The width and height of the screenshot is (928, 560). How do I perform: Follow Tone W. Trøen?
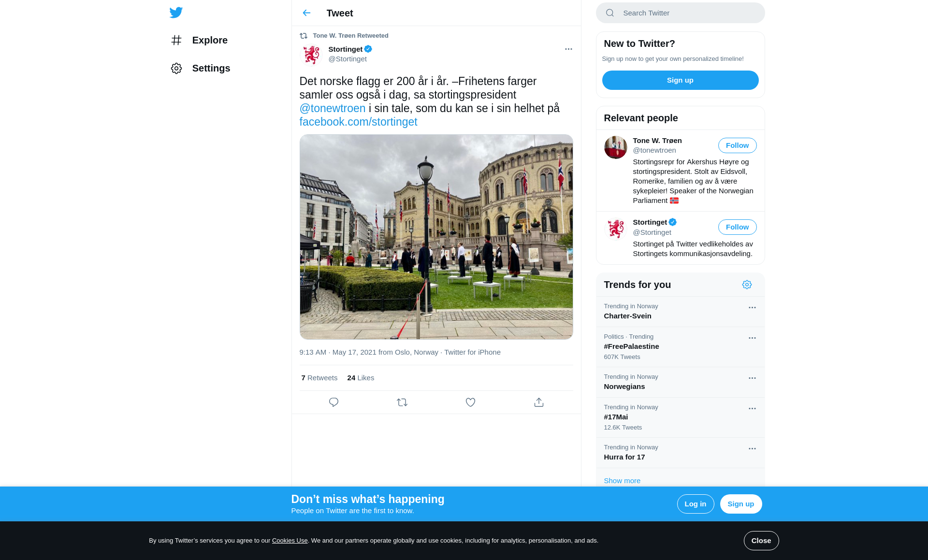[737, 145]
